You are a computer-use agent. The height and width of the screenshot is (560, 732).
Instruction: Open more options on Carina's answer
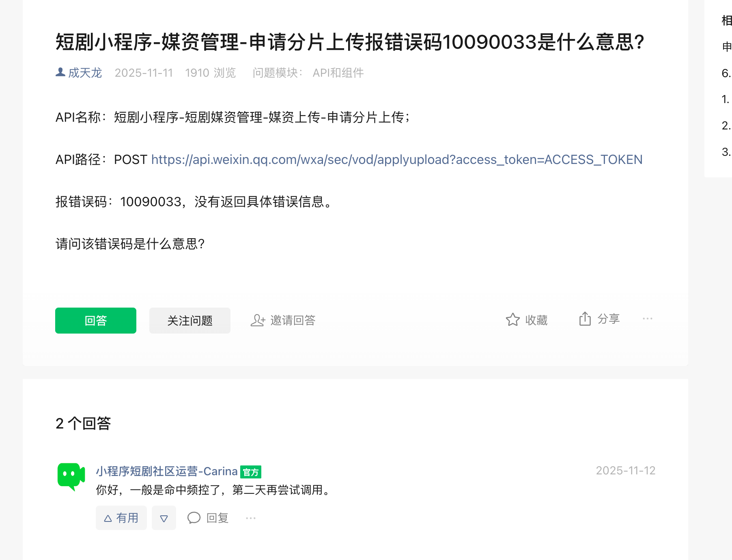(251, 518)
